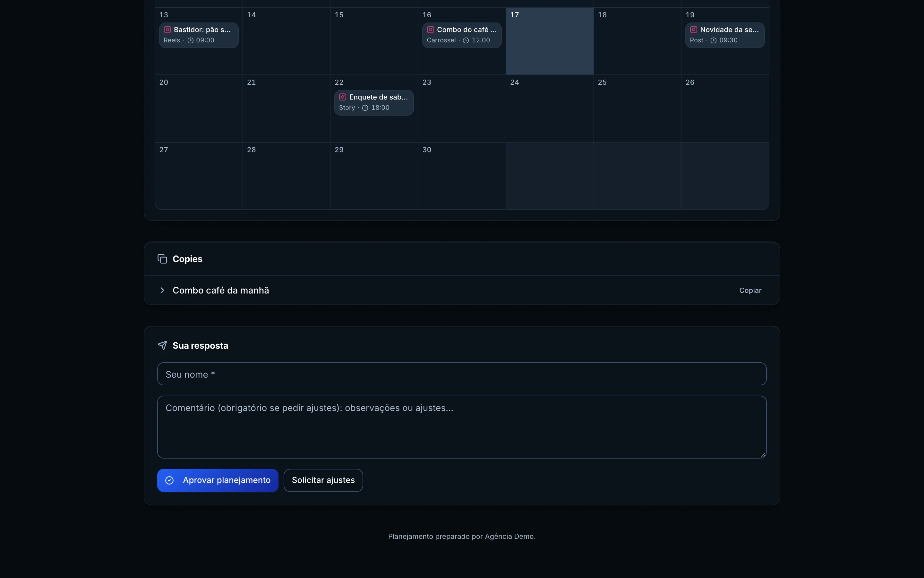
Task: Click the Combo café da manhã title
Action: [221, 291]
